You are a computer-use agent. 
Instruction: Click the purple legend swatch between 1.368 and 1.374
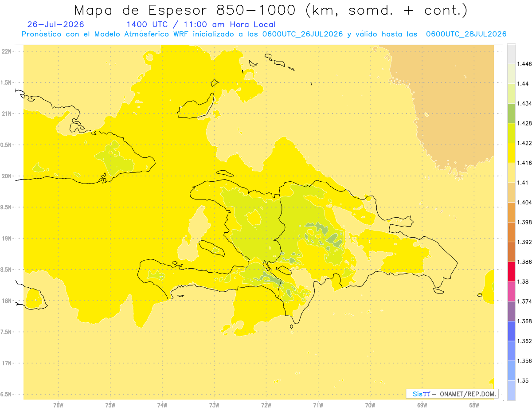(511, 311)
